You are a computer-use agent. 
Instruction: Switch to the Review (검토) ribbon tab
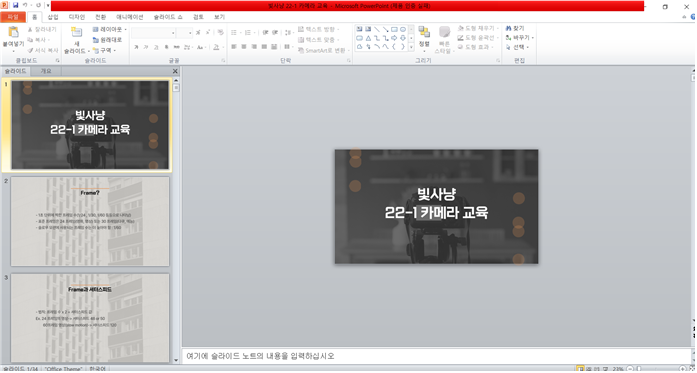(x=198, y=17)
